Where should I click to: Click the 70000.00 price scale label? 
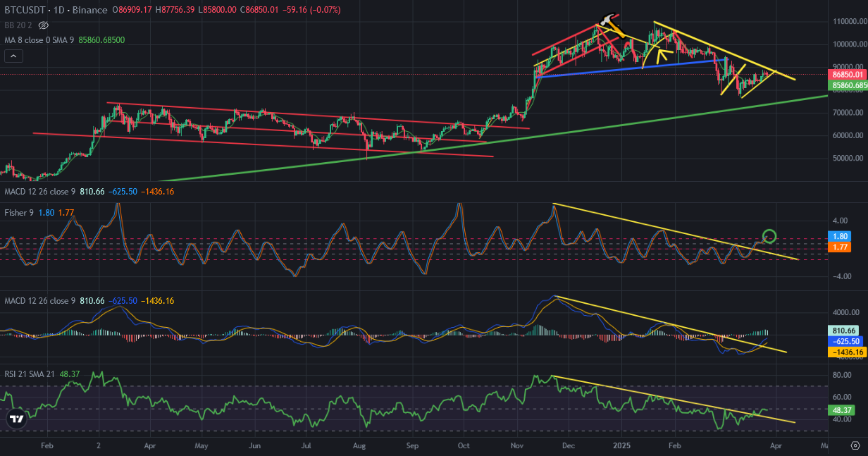(x=848, y=113)
